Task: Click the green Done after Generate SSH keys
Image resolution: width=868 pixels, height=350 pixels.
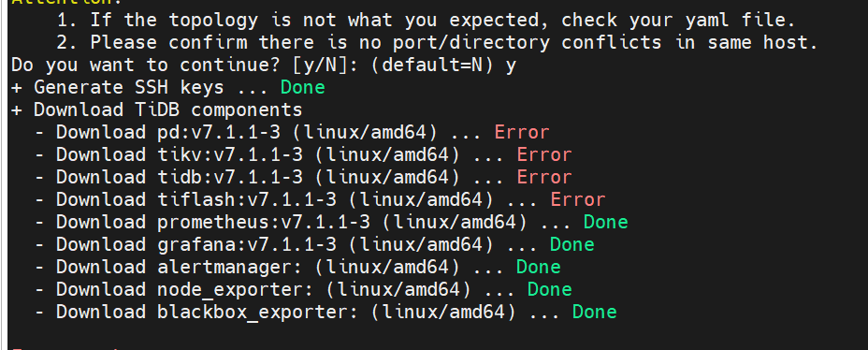Action: click(x=303, y=88)
